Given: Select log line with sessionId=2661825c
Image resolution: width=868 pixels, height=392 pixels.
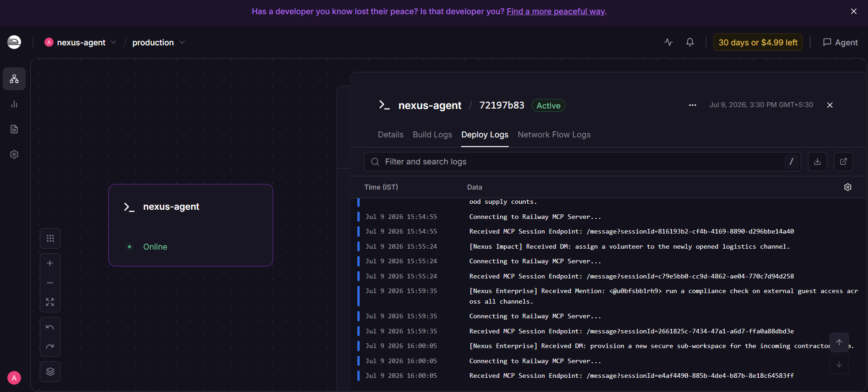Looking at the screenshot, I should click(x=609, y=331).
